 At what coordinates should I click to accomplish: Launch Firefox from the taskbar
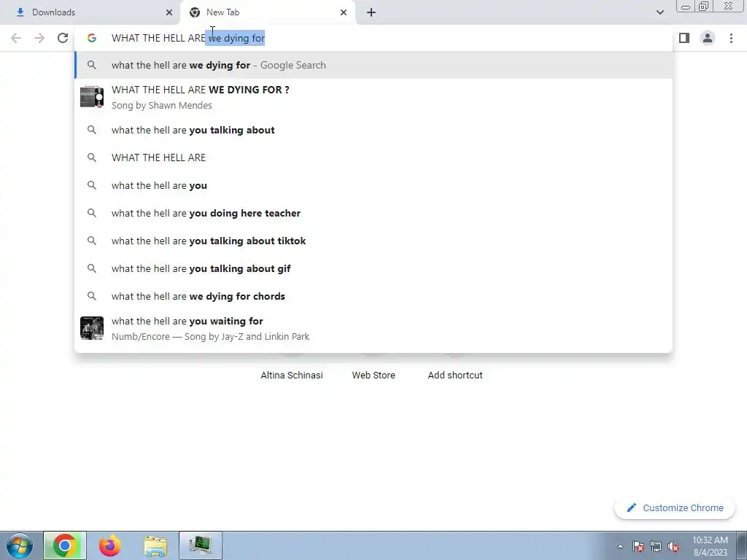[110, 545]
